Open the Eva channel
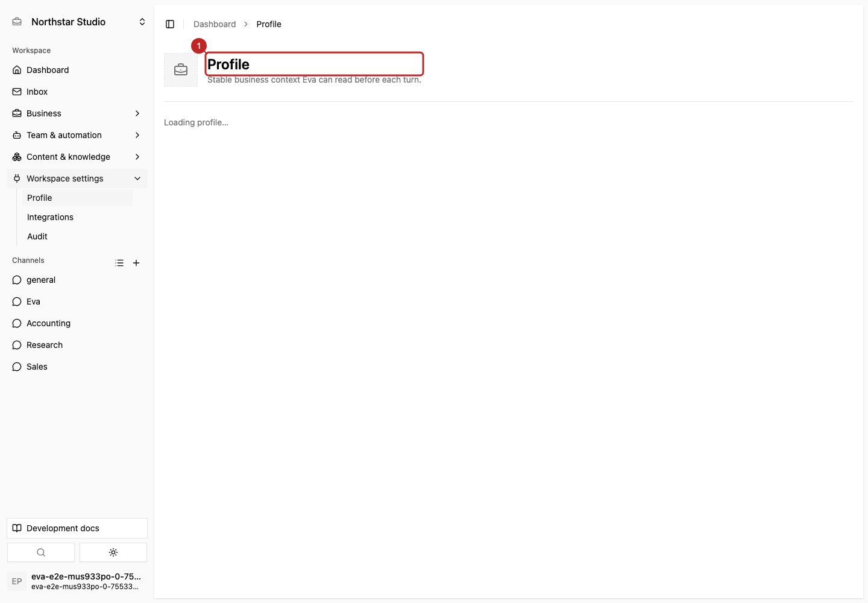The height and width of the screenshot is (603, 868). [77, 301]
